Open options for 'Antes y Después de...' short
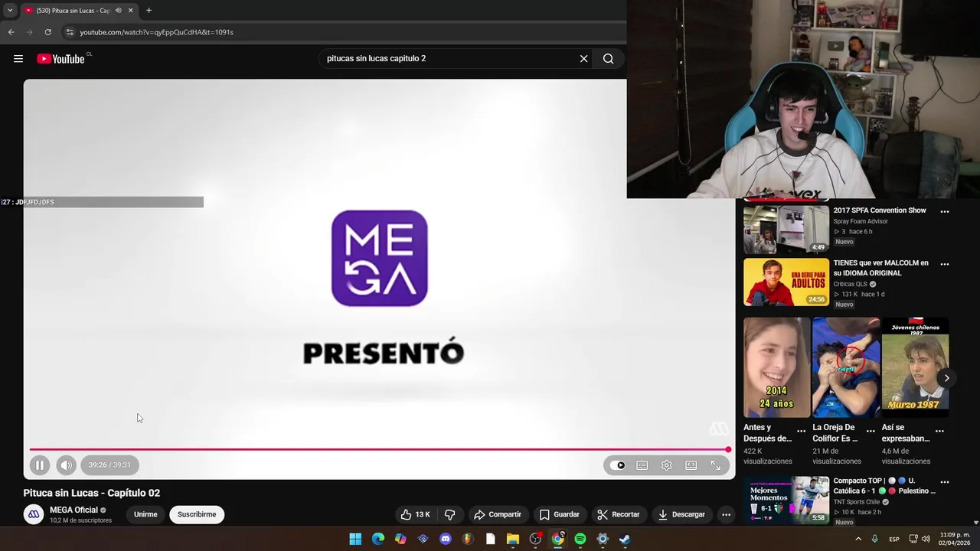 coord(802,431)
